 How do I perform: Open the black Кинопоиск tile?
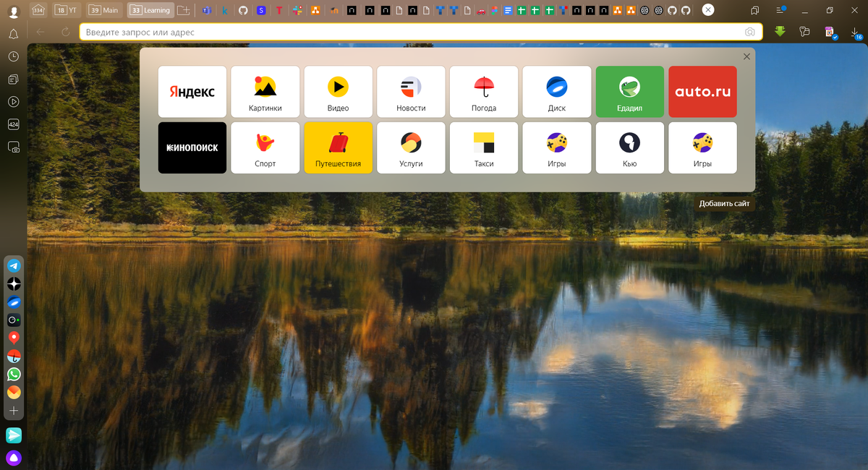192,148
